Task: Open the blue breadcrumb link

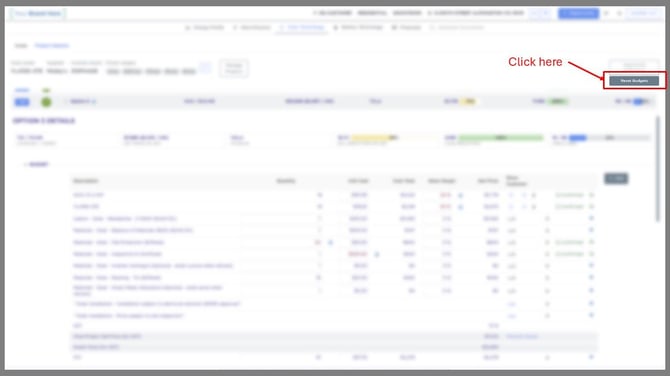Action: [52, 45]
